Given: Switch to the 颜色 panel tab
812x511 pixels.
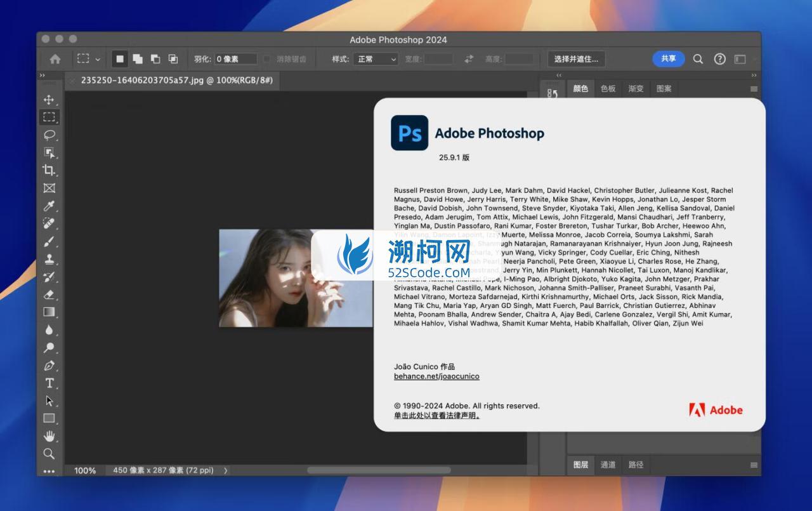Looking at the screenshot, I should [x=580, y=89].
